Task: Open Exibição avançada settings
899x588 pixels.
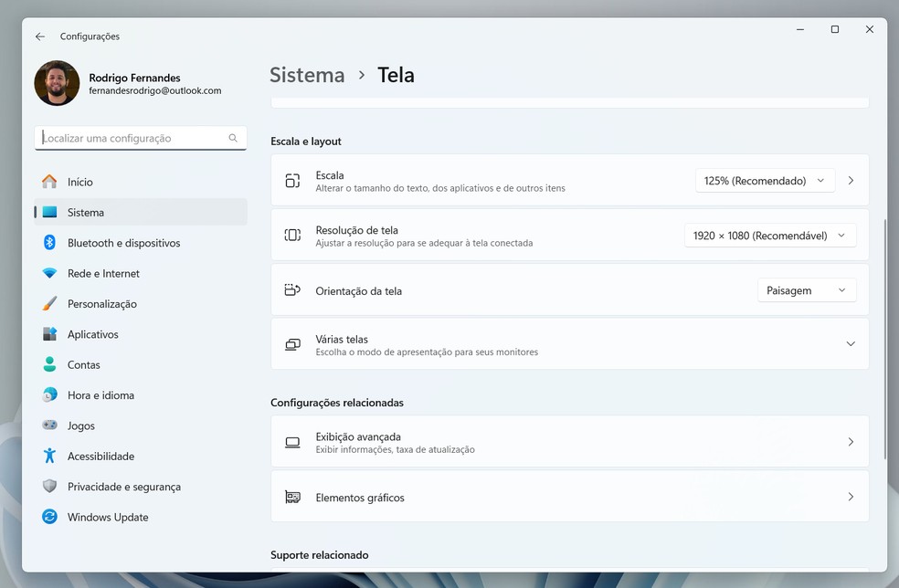Action: point(569,442)
